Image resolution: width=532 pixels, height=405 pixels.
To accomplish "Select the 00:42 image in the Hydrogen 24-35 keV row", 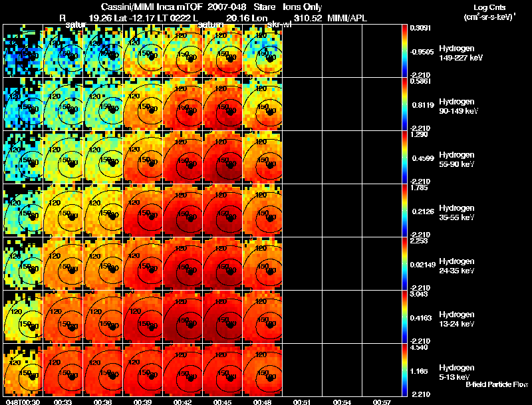I will coord(182,263).
